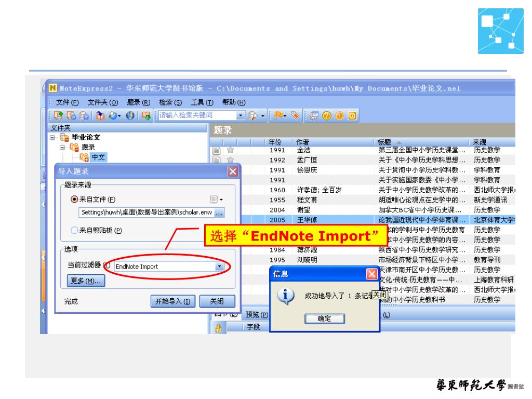Click the orange exclamation info icon
The height and width of the screenshot is (399, 532).
pos(339,116)
